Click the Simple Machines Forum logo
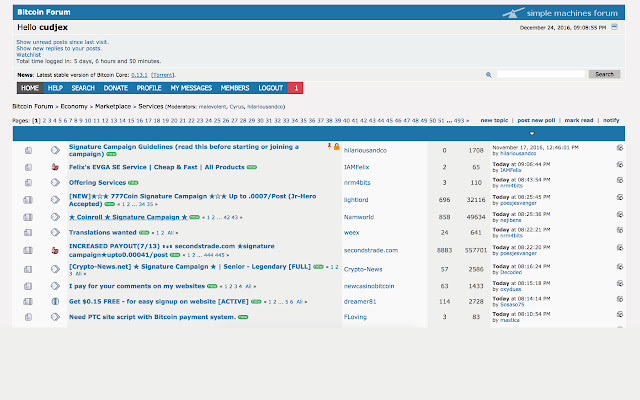Viewport: 640px width, 400px height. 560,13
